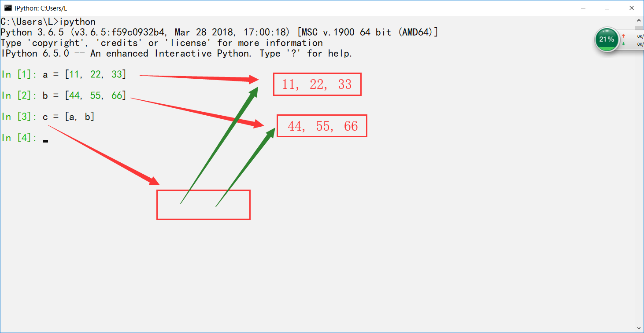Close the IPython console window

pyautogui.click(x=631, y=8)
